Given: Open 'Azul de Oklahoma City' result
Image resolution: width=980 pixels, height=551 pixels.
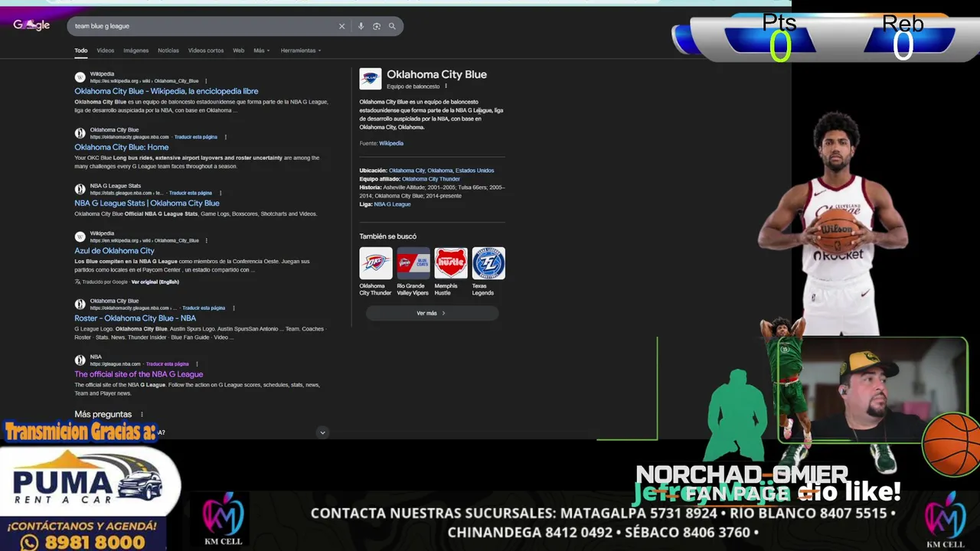Looking at the screenshot, I should (x=114, y=250).
